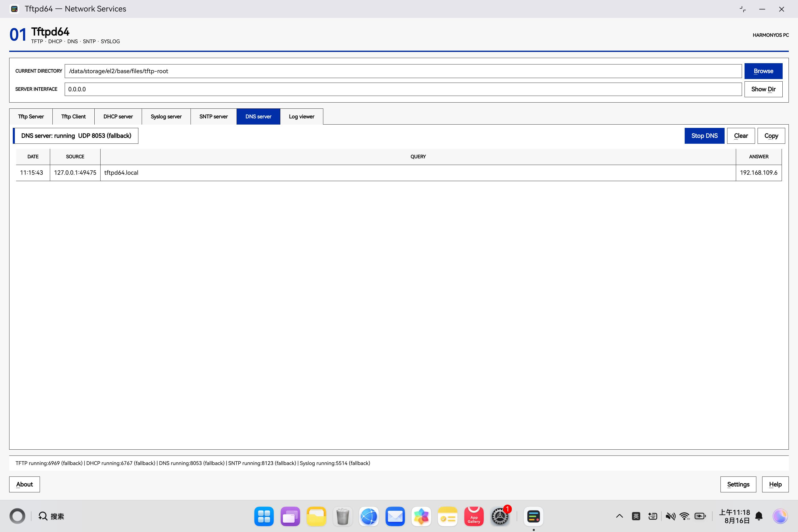
Task: Open the Trash bin in the dock
Action: coord(343,516)
